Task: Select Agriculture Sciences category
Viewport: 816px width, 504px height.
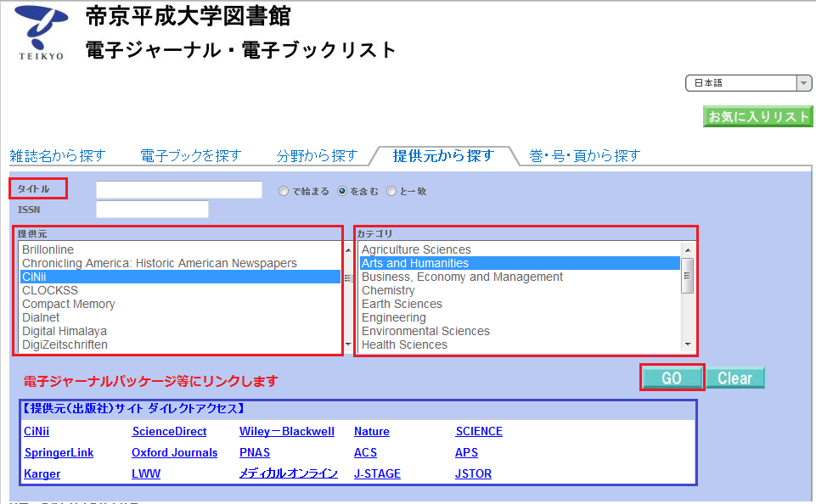Action: click(x=520, y=249)
